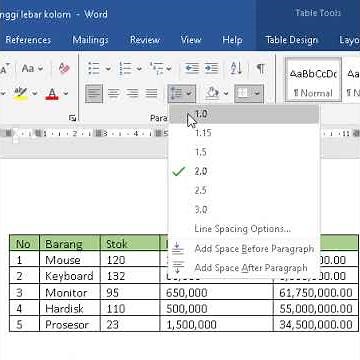Open the Bullets list icon
Screen dimensions: 360x360
coord(94,68)
